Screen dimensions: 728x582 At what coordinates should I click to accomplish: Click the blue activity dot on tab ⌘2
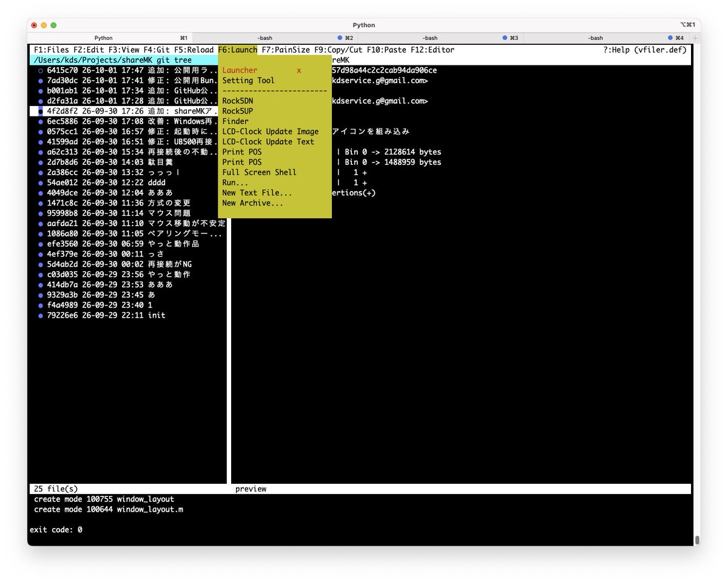(x=341, y=38)
